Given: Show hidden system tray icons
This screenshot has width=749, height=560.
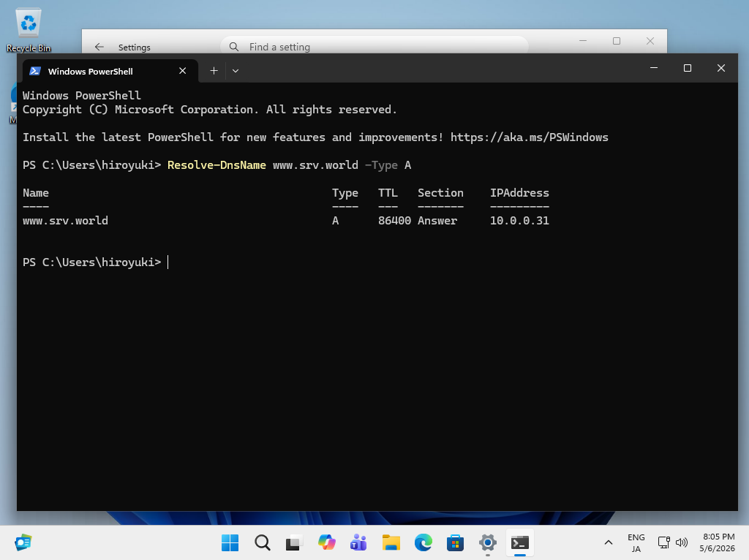Looking at the screenshot, I should coord(608,542).
